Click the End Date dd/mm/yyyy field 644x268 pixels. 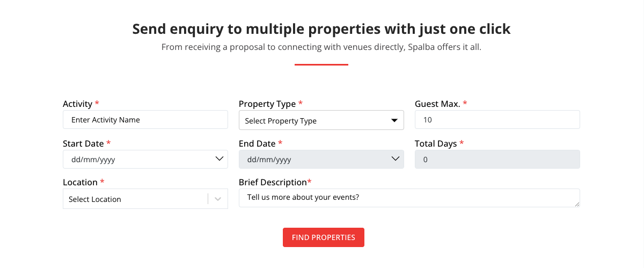[311, 159]
